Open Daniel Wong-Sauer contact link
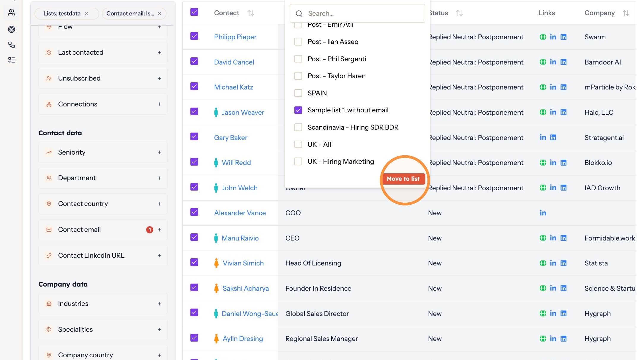Viewport: 644px width, 360px height. tap(250, 314)
